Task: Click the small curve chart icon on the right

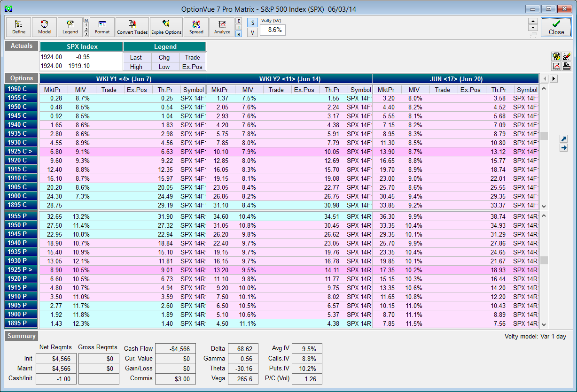Action: point(557,66)
